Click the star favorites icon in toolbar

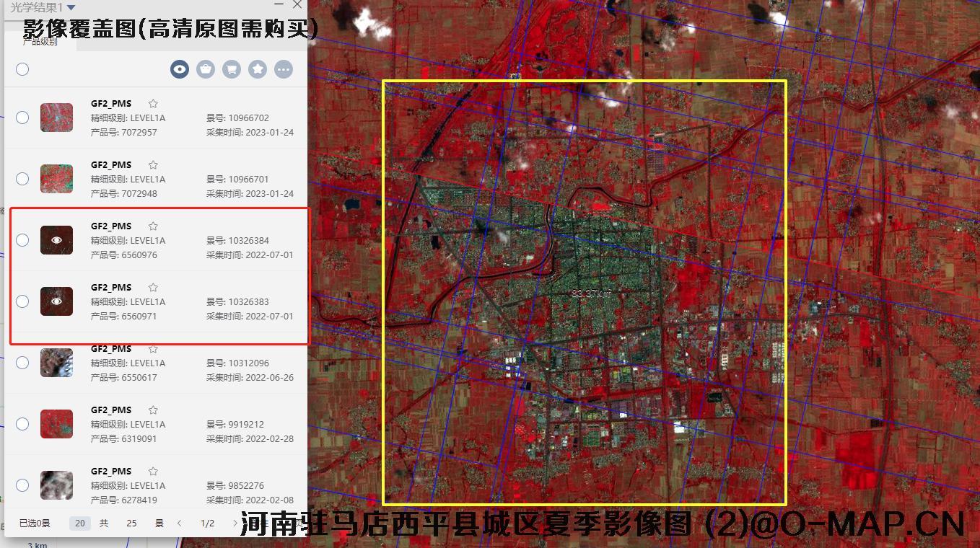258,69
